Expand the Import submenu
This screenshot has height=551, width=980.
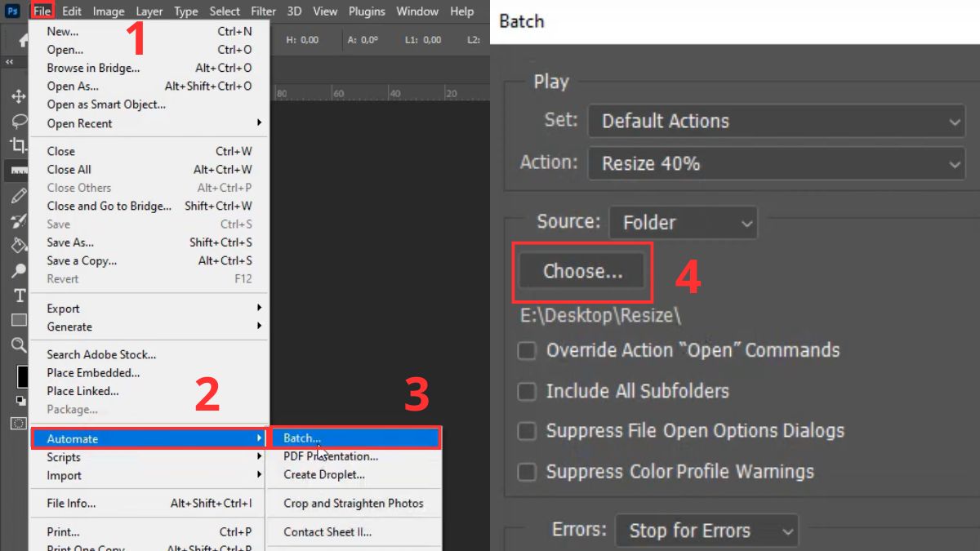coord(149,476)
